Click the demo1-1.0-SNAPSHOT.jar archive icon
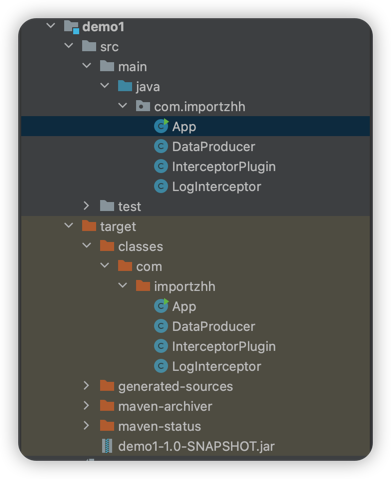The image size is (391, 479). click(x=107, y=446)
